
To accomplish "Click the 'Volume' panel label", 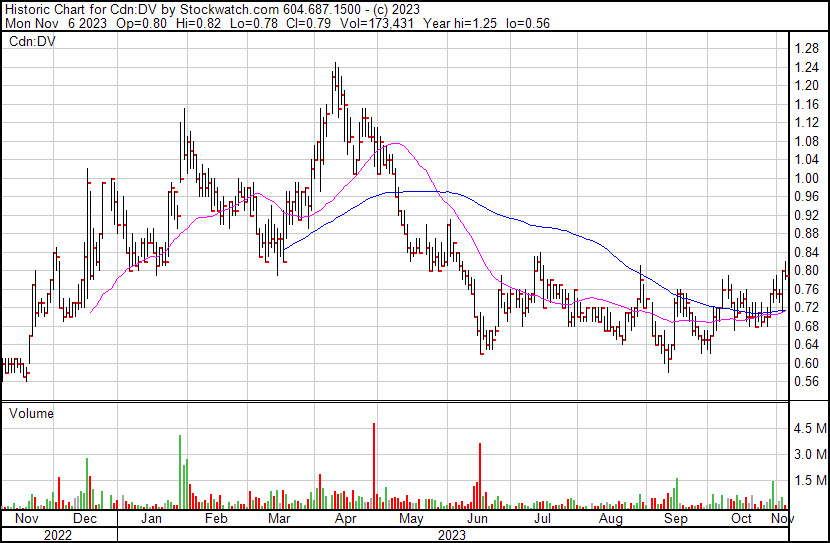I will click(31, 413).
